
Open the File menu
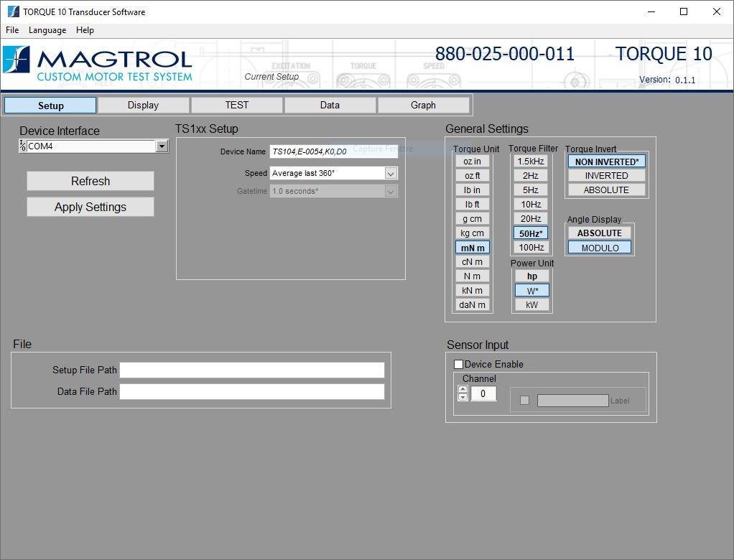pos(12,30)
